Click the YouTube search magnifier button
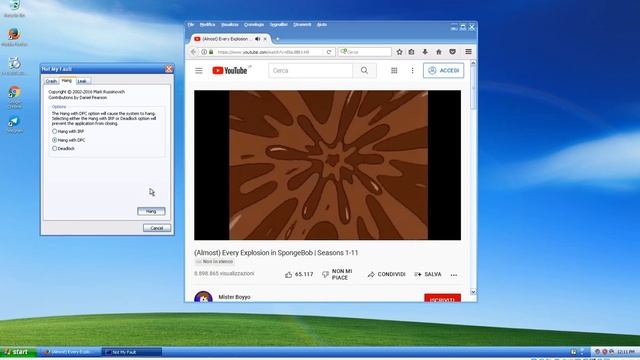This screenshot has width=640, height=360. point(364,71)
